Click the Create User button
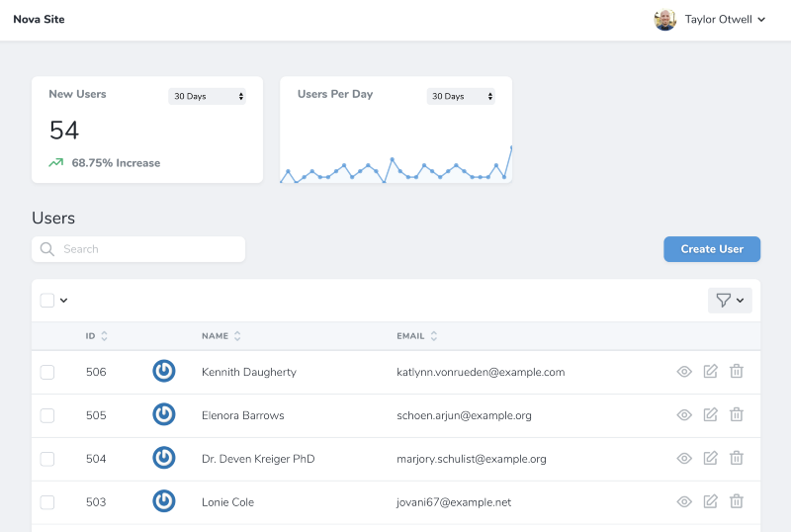 pos(712,249)
